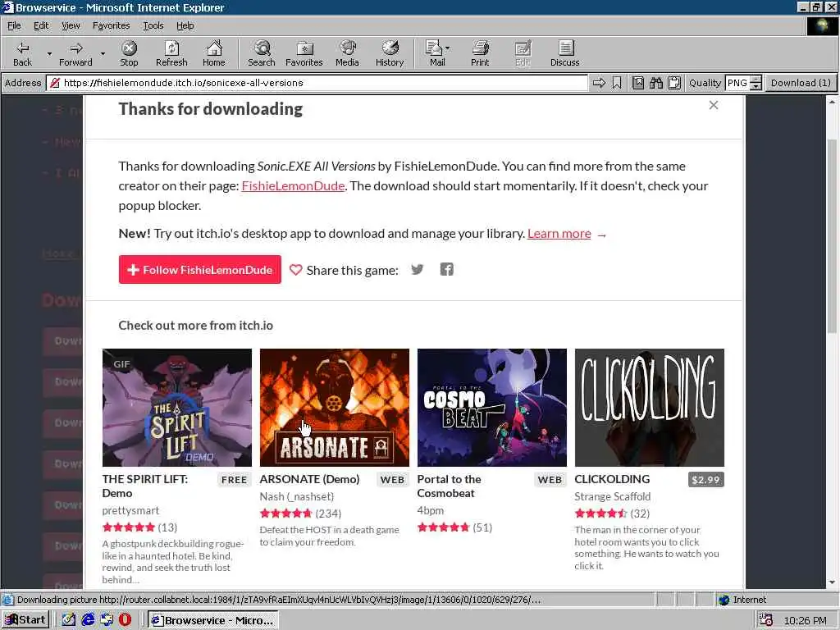Click the binoculars find icon
The image size is (840, 630).
(x=656, y=83)
